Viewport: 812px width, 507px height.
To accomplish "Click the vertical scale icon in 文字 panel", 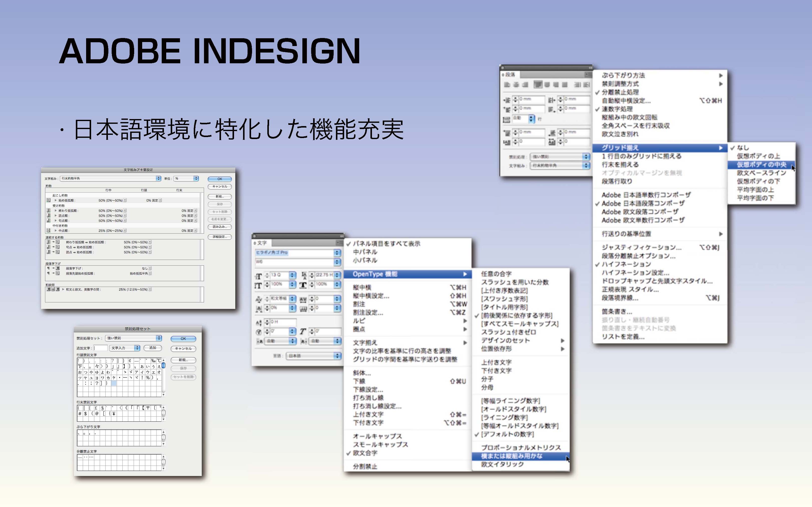I will point(258,285).
